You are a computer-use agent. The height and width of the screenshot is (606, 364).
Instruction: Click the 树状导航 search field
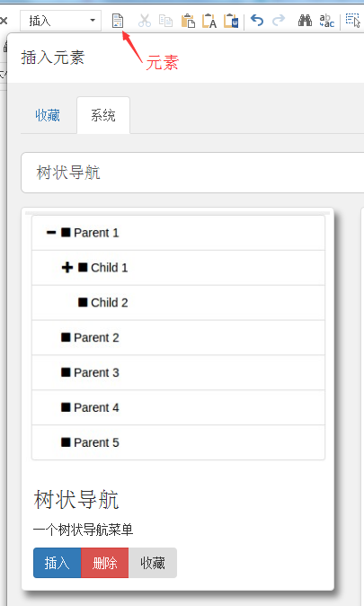(x=192, y=173)
